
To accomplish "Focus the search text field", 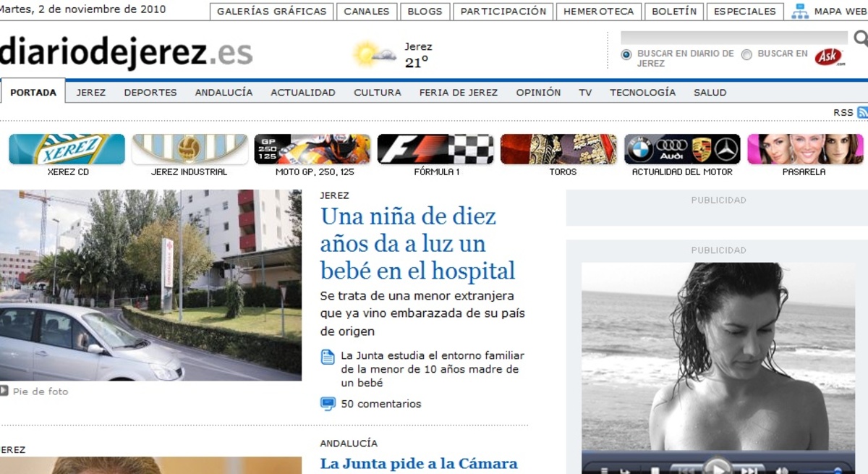I will (734, 38).
